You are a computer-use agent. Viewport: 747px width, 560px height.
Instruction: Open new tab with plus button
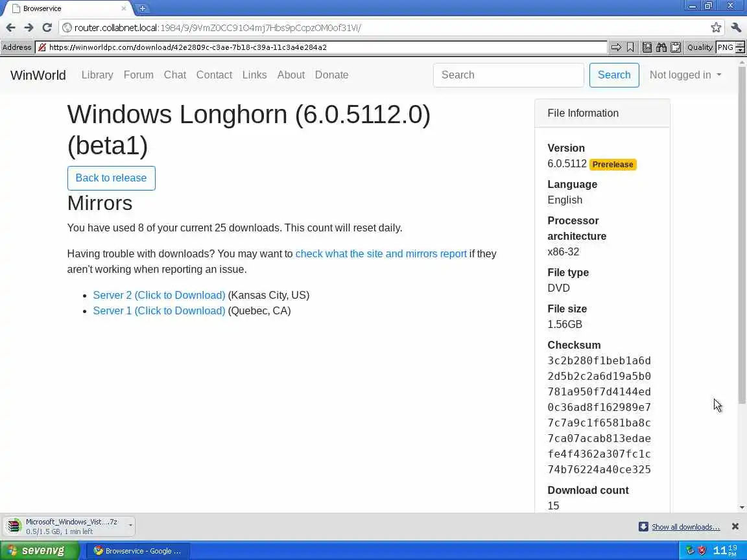pyautogui.click(x=142, y=8)
